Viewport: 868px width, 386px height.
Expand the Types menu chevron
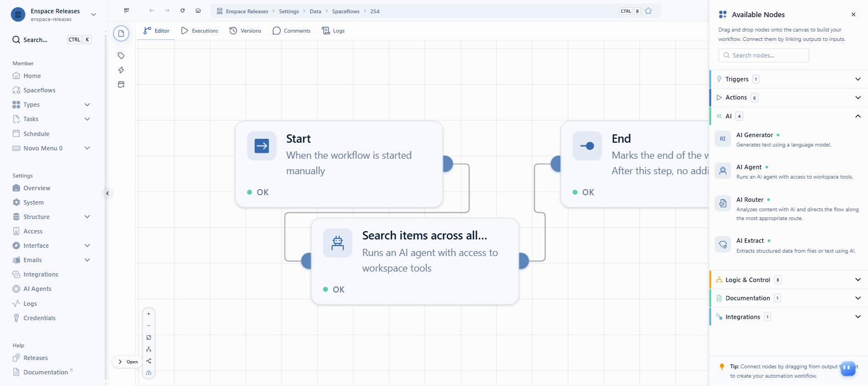click(x=87, y=105)
